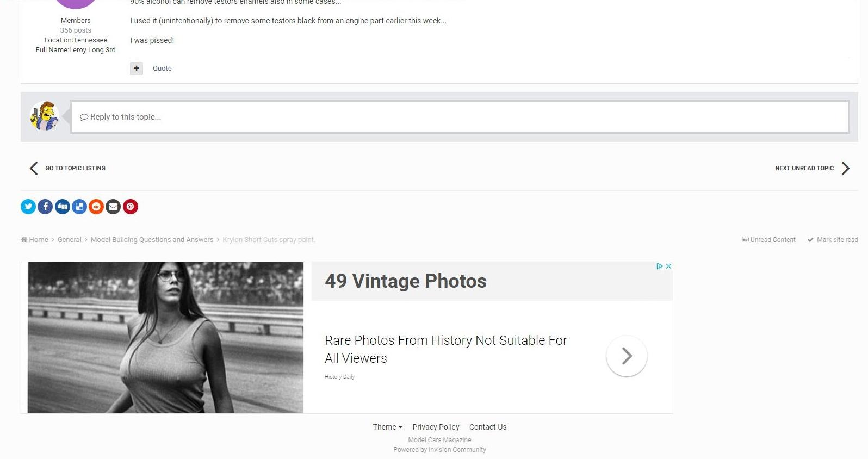
Task: Click Mark site read
Action: (833, 240)
